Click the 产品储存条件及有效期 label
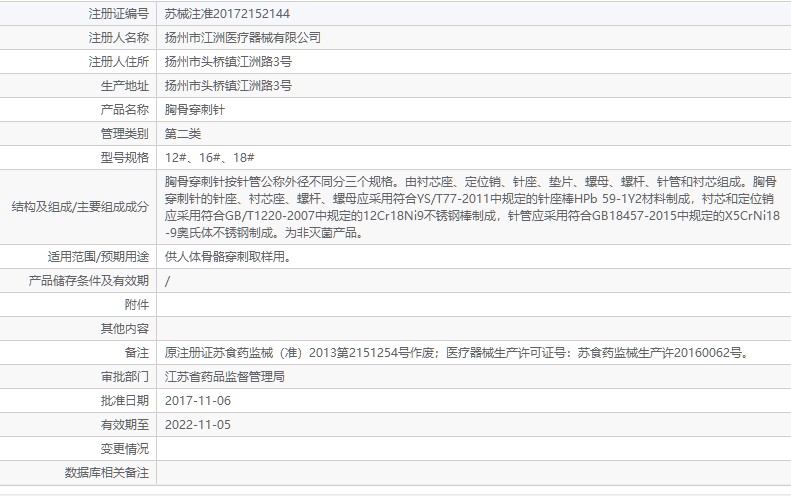The height and width of the screenshot is (496, 791). [x=89, y=281]
